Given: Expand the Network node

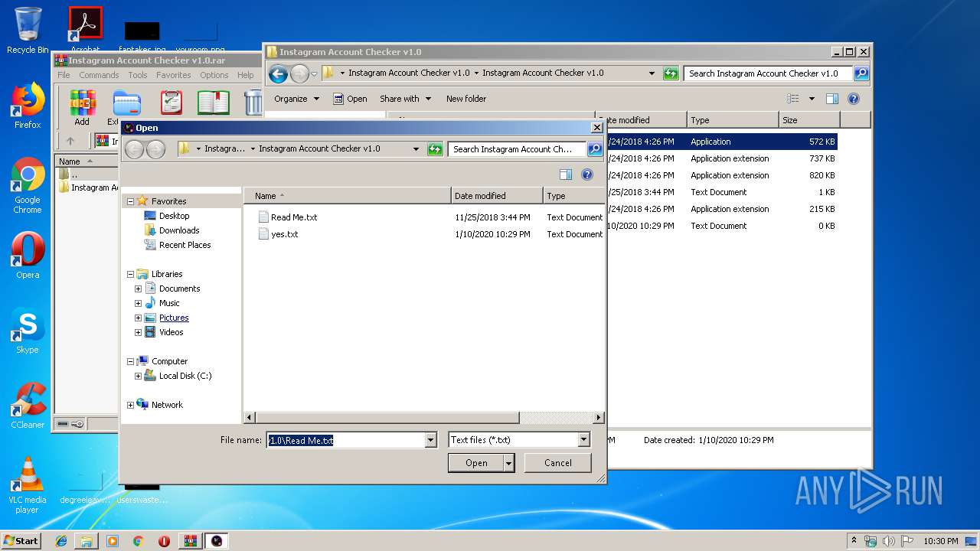Looking at the screenshot, I should point(130,405).
